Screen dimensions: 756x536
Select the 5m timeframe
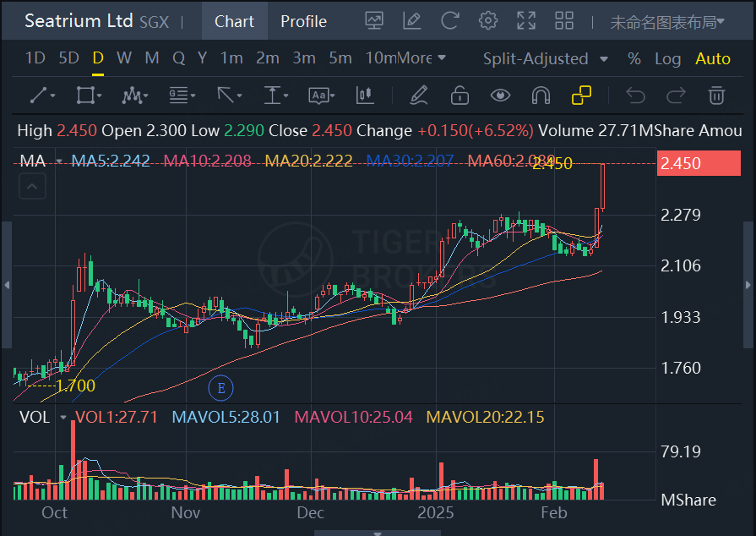[340, 57]
